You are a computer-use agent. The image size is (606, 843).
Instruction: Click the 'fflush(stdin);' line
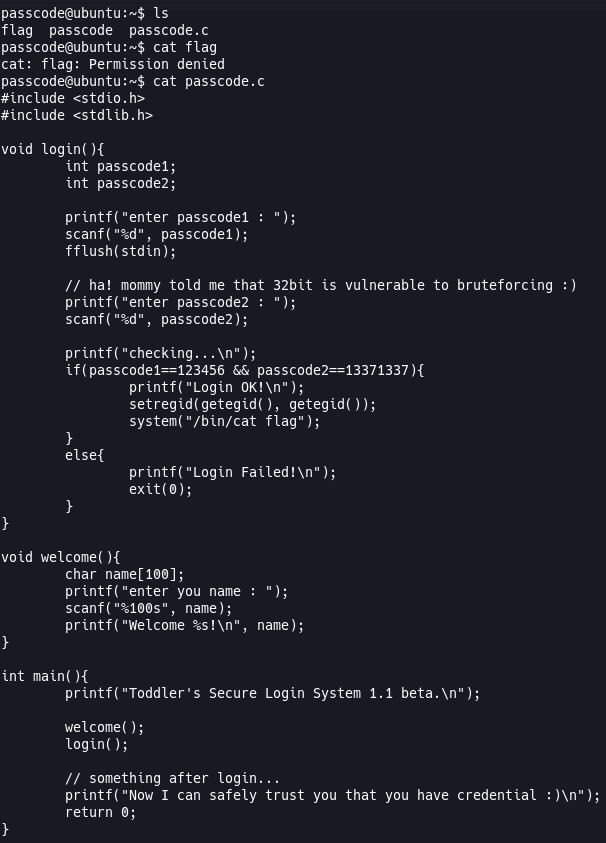click(x=121, y=251)
